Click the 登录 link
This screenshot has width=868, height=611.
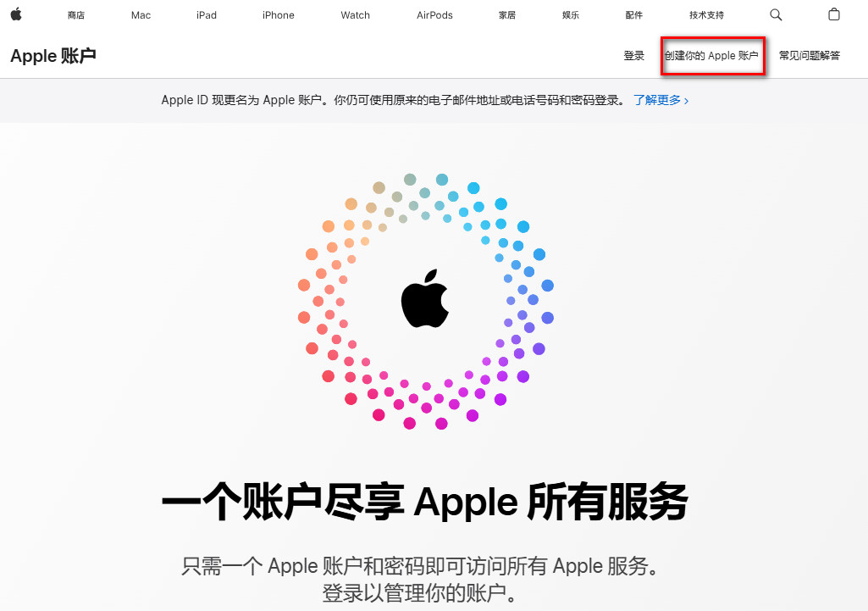click(633, 55)
